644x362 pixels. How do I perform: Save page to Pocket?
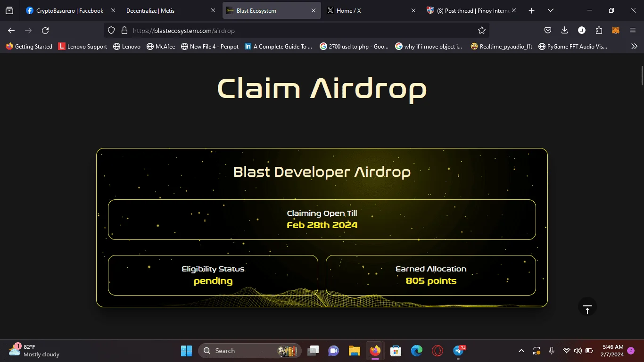coord(548,30)
